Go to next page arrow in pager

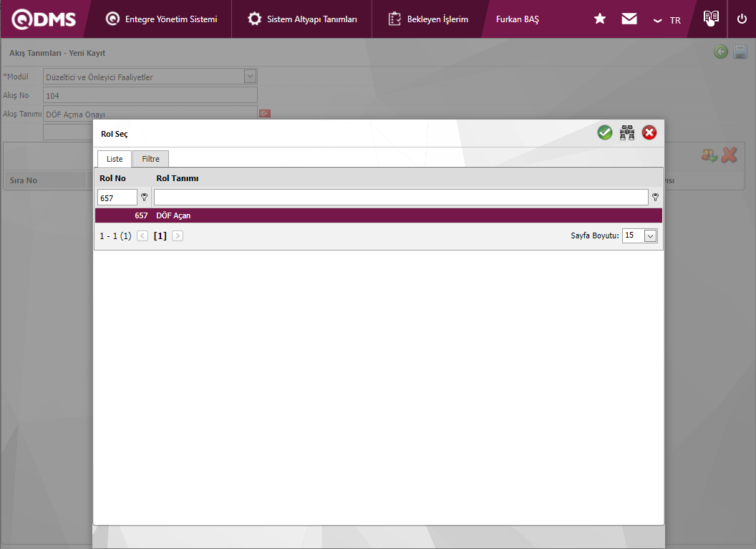pyautogui.click(x=178, y=235)
